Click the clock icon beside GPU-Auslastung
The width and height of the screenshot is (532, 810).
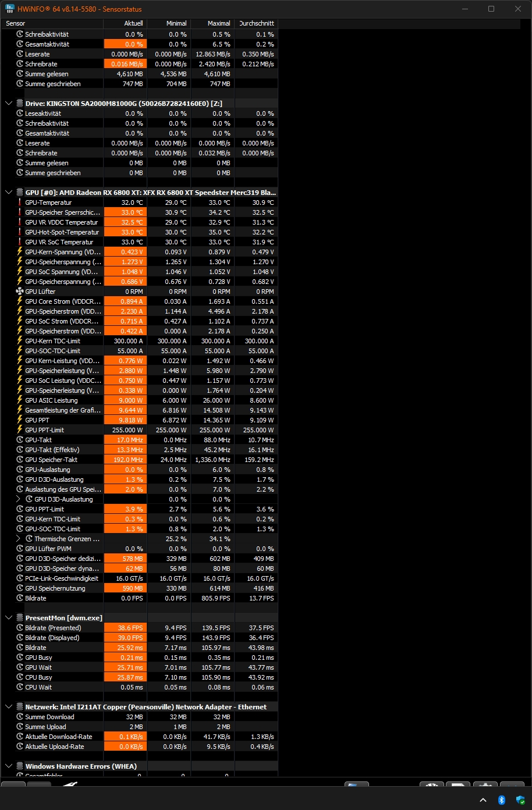click(x=20, y=470)
